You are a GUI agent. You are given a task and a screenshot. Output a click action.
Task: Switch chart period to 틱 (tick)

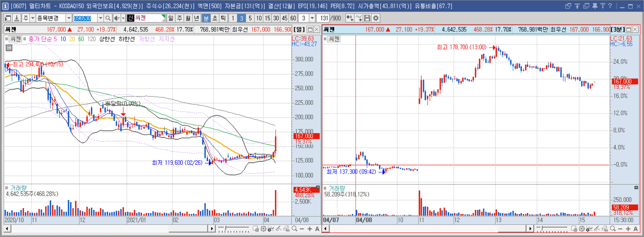tap(223, 18)
